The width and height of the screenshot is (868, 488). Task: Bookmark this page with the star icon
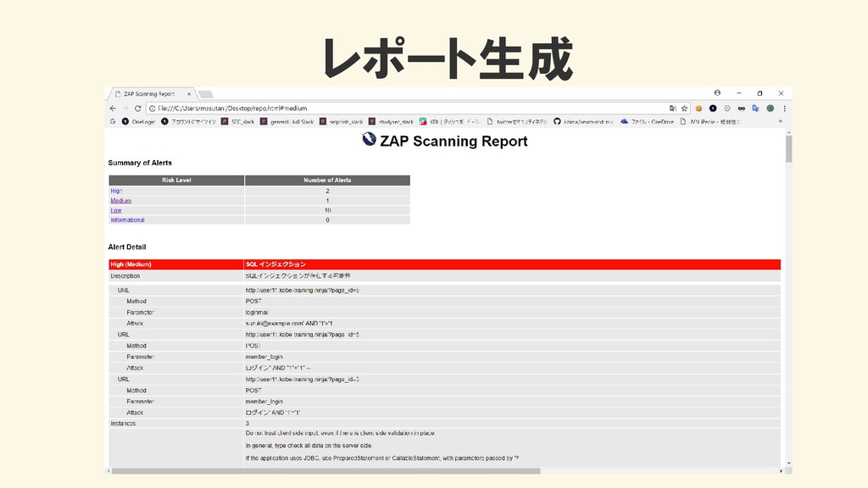point(684,108)
